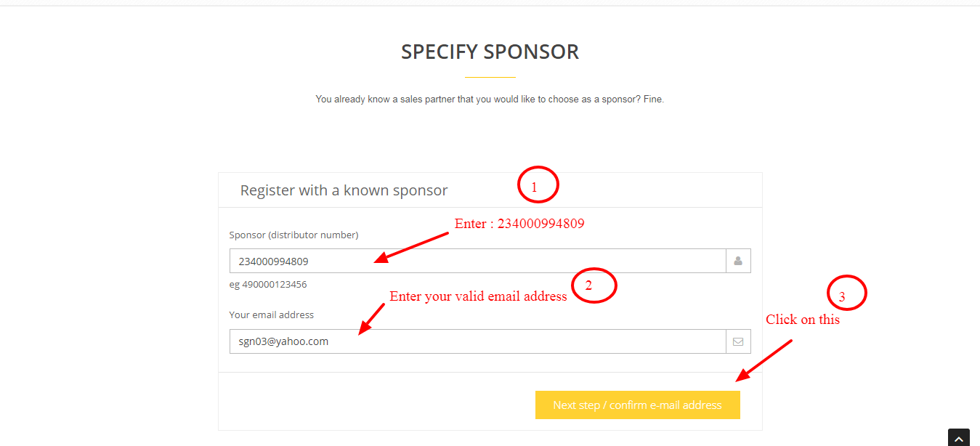The image size is (980, 446).
Task: Jump to top using the chevron-up button
Action: tap(959, 438)
